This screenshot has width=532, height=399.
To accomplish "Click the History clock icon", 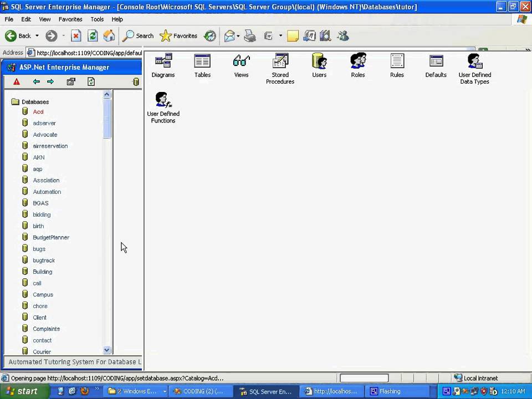I will click(x=210, y=35).
